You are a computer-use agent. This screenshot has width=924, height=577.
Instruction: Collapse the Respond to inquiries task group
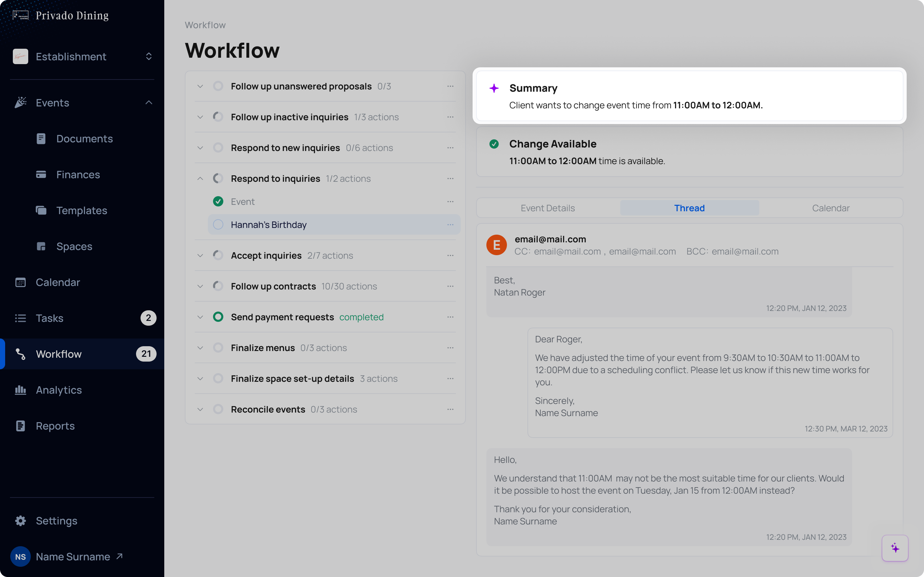tap(200, 178)
